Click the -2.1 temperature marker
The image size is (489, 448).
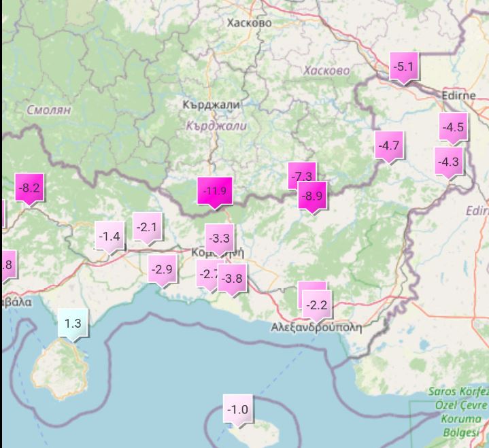[147, 227]
